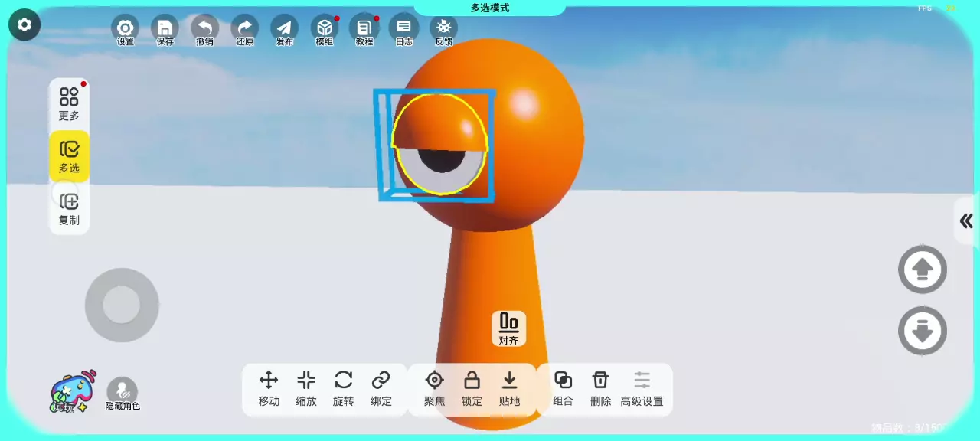
Task: Expand the collapsed right side panel arrow
Action: [965, 221]
